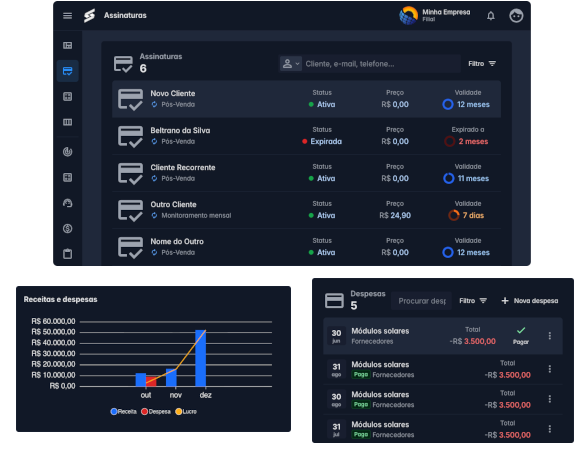This screenshot has width=584, height=451.
Task: Open the Nome do Outro subscription row
Action: (x=306, y=247)
